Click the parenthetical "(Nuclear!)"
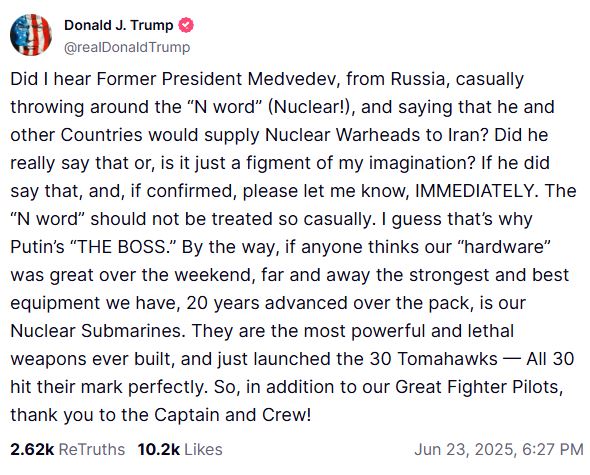This screenshot has height=475, width=590. [x=311, y=107]
